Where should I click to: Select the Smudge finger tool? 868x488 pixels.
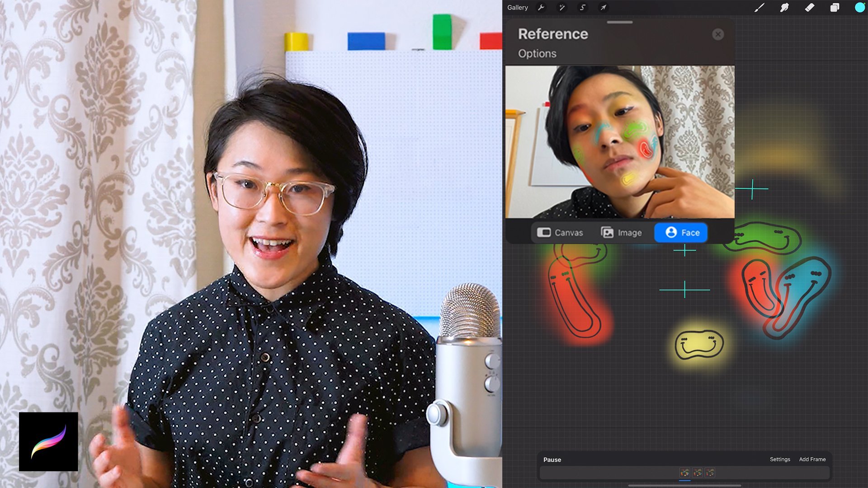784,8
